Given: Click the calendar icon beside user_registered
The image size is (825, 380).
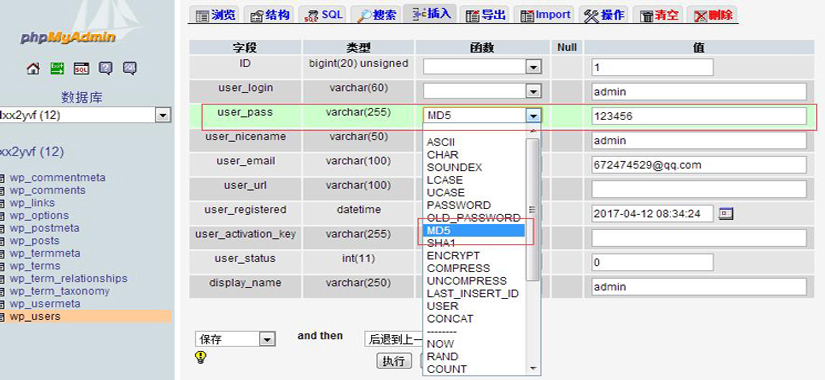Looking at the screenshot, I should tap(726, 214).
